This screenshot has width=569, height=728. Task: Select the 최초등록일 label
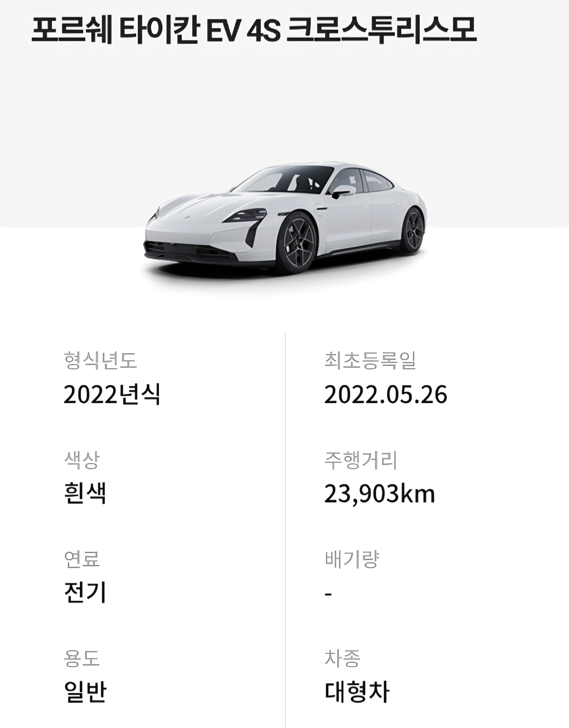[370, 360]
